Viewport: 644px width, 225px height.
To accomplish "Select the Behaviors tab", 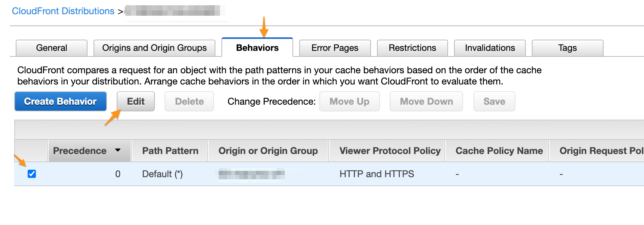I will pos(257,48).
